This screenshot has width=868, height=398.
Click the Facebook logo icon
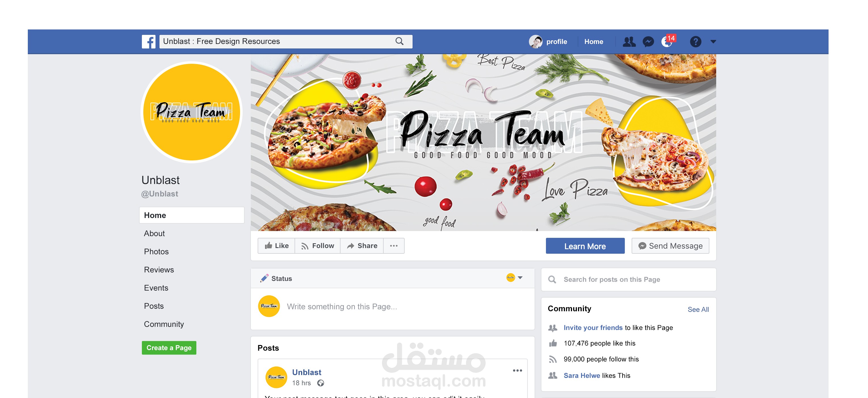[x=148, y=41]
